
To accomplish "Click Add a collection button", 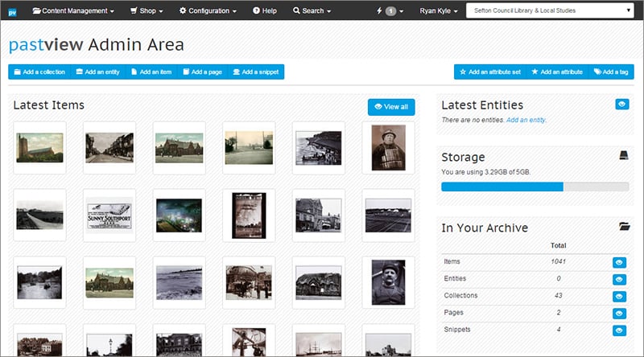I will pos(39,72).
